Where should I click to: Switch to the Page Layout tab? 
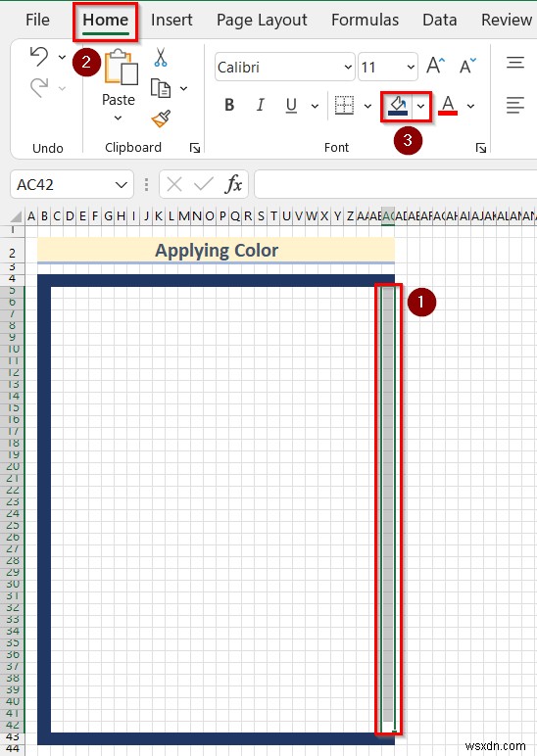click(x=262, y=20)
